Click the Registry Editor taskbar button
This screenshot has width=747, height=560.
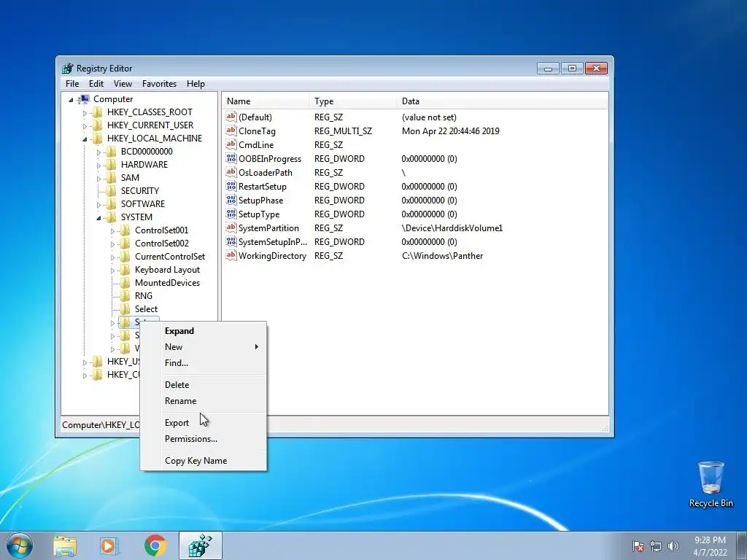(200, 545)
